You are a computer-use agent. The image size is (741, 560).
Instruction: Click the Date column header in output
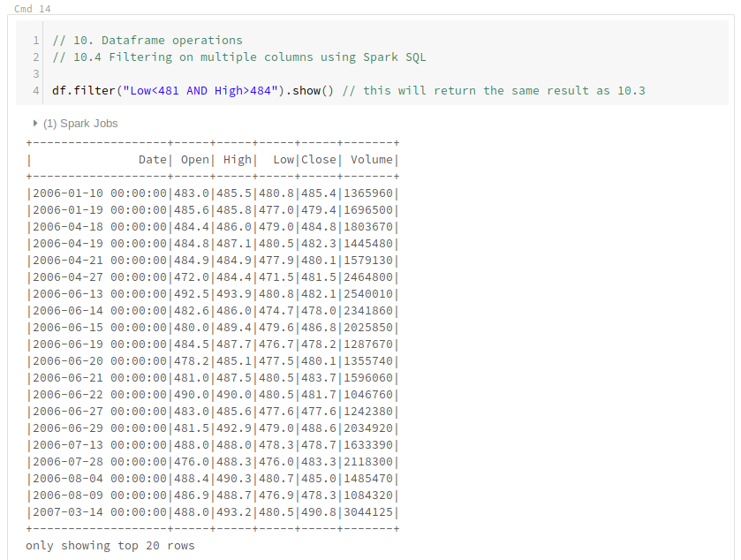[151, 159]
